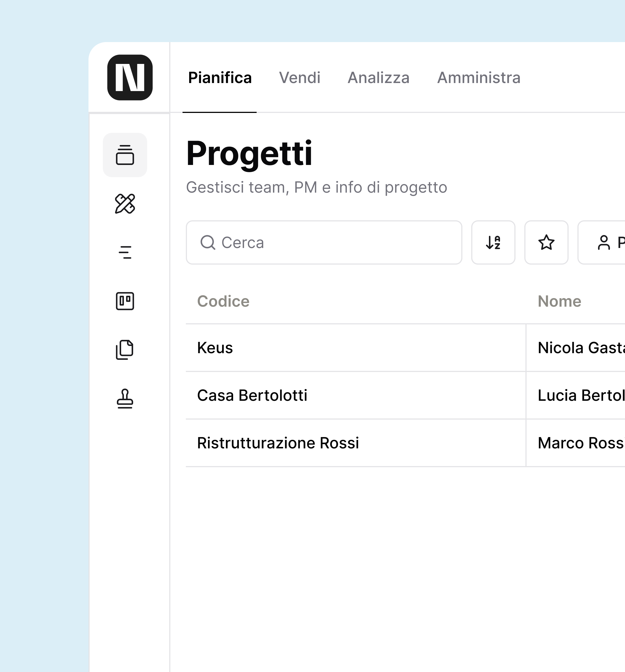The height and width of the screenshot is (672, 625).
Task: Click the A-Z sort order button
Action: [493, 242]
